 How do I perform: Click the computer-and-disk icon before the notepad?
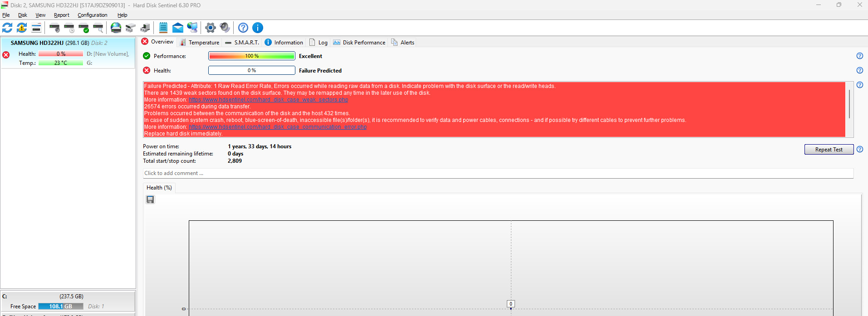point(145,28)
